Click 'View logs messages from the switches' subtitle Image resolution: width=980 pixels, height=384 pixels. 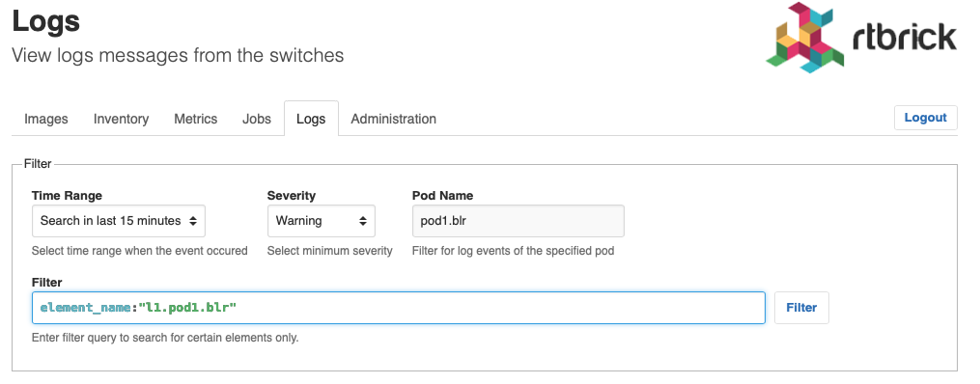click(x=178, y=56)
